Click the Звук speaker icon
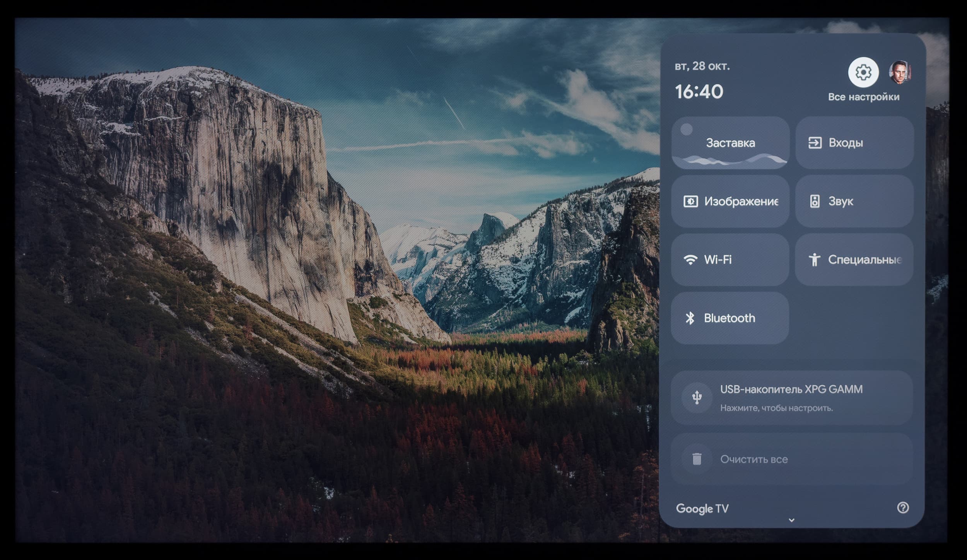Screen dimensions: 967x560 [815, 201]
